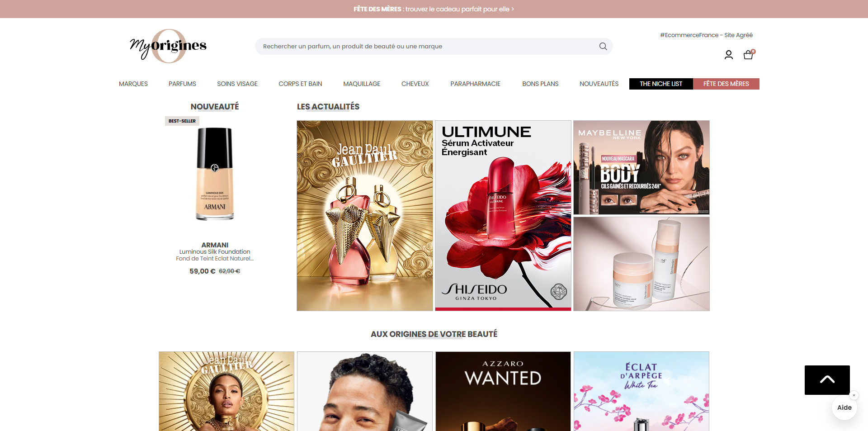The image size is (868, 431).
Task: Click the search input field
Action: 427,46
